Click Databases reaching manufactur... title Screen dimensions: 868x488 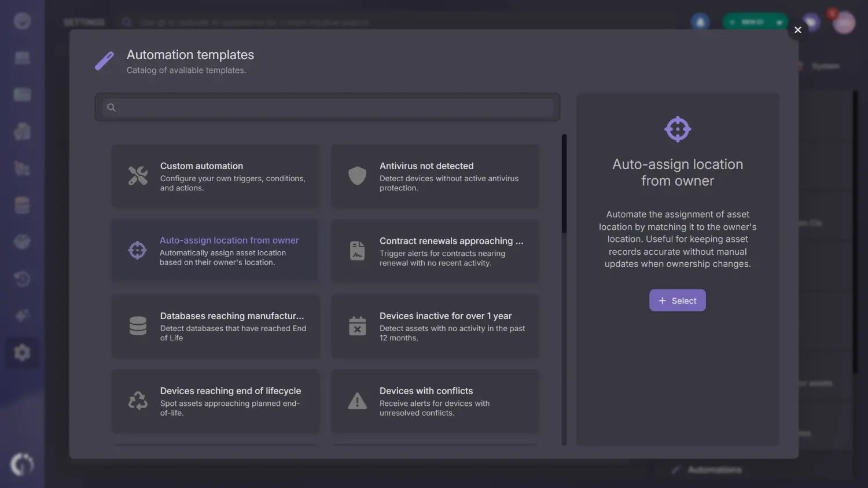click(x=232, y=315)
